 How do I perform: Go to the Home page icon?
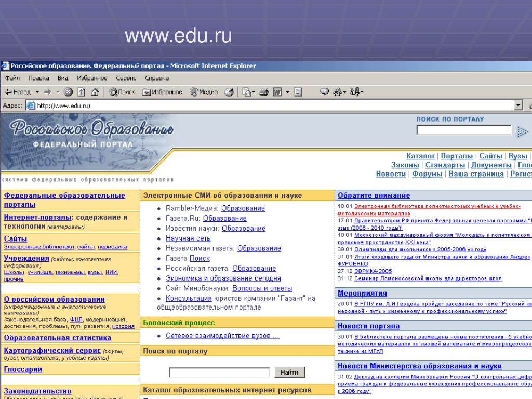point(95,92)
